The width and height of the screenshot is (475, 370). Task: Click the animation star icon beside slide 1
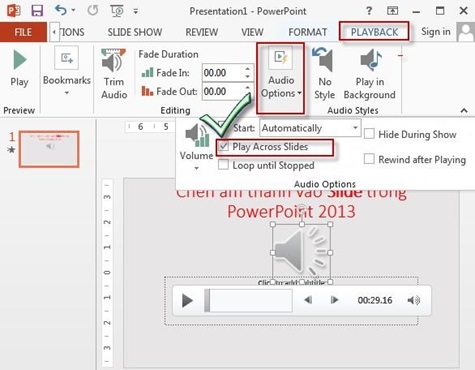tap(12, 150)
